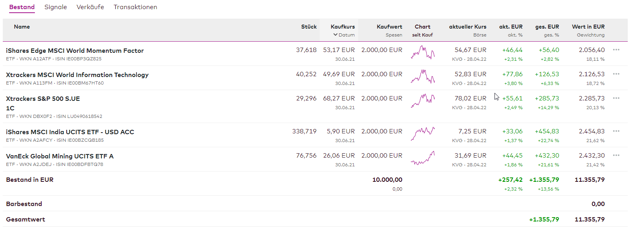Viewport: 644px width, 235px height.
Task: Open options menu for iShares Edge Momentum row
Action: coord(616,50)
